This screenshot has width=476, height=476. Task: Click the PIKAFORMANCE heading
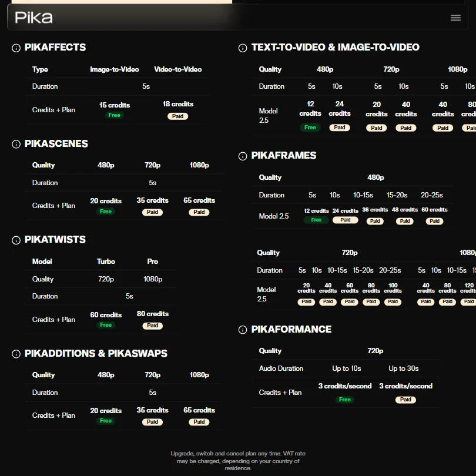click(291, 329)
